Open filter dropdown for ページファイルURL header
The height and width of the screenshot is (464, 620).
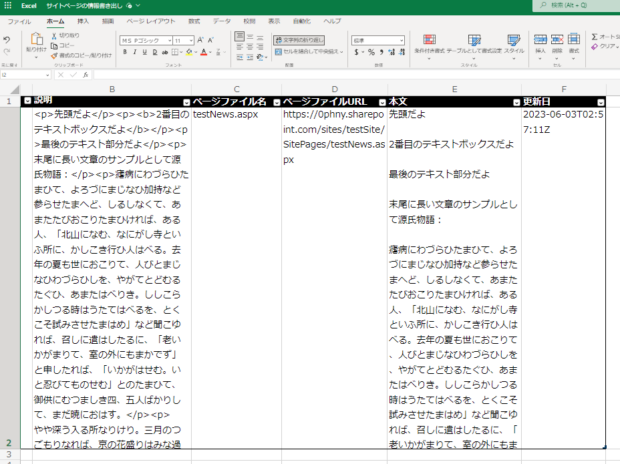point(382,102)
